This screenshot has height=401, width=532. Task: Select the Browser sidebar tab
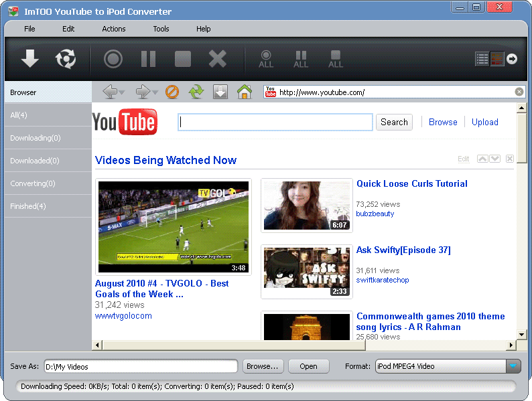pos(48,92)
